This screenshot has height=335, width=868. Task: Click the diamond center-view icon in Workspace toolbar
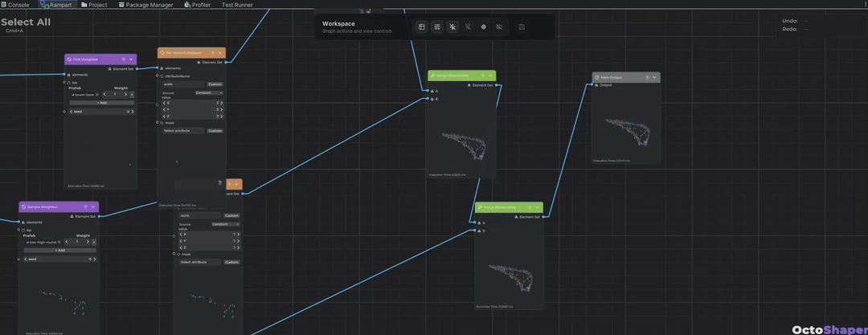(483, 27)
